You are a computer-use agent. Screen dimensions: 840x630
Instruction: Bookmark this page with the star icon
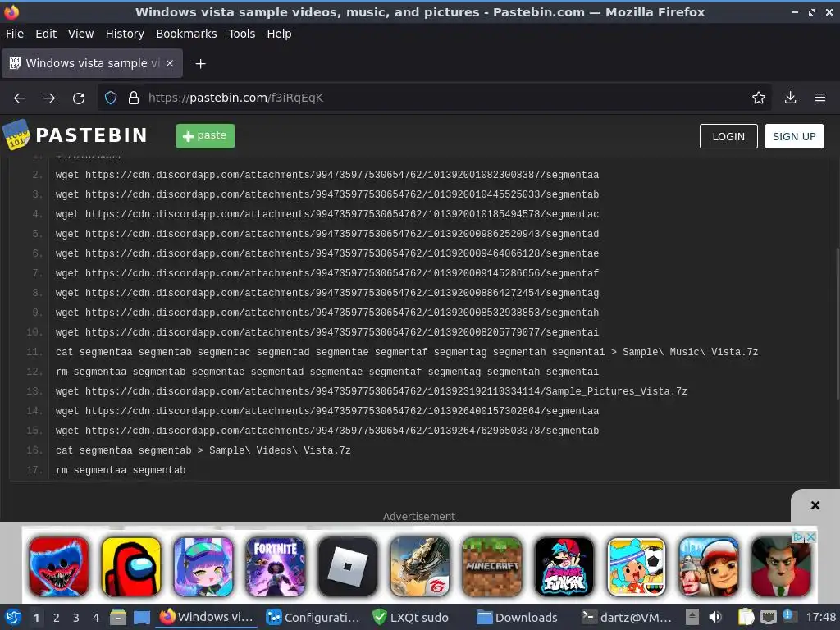pyautogui.click(x=759, y=98)
